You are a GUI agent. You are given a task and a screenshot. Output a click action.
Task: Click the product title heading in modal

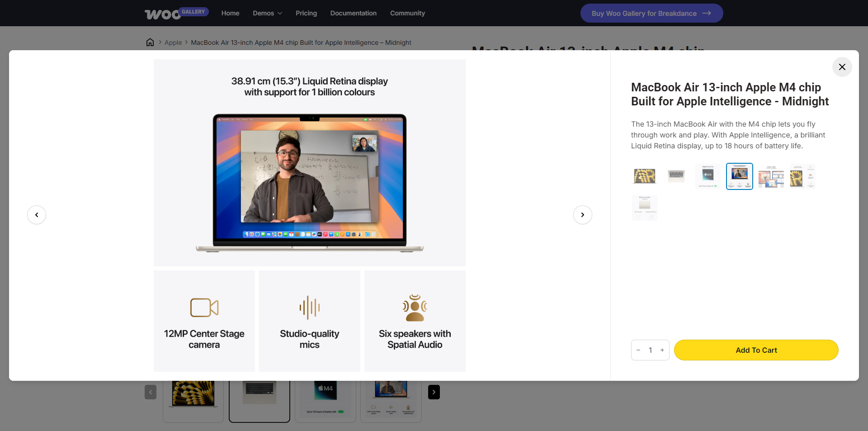pyautogui.click(x=730, y=94)
